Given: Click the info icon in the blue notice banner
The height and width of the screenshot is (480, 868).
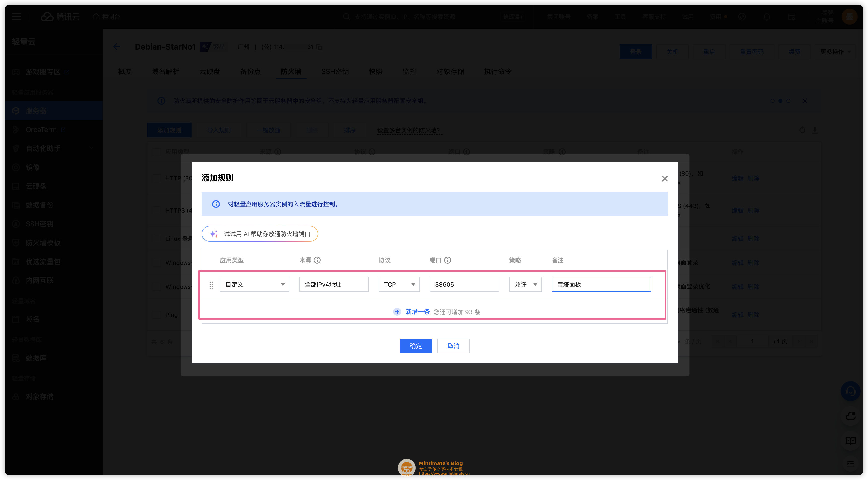Looking at the screenshot, I should coord(216,204).
